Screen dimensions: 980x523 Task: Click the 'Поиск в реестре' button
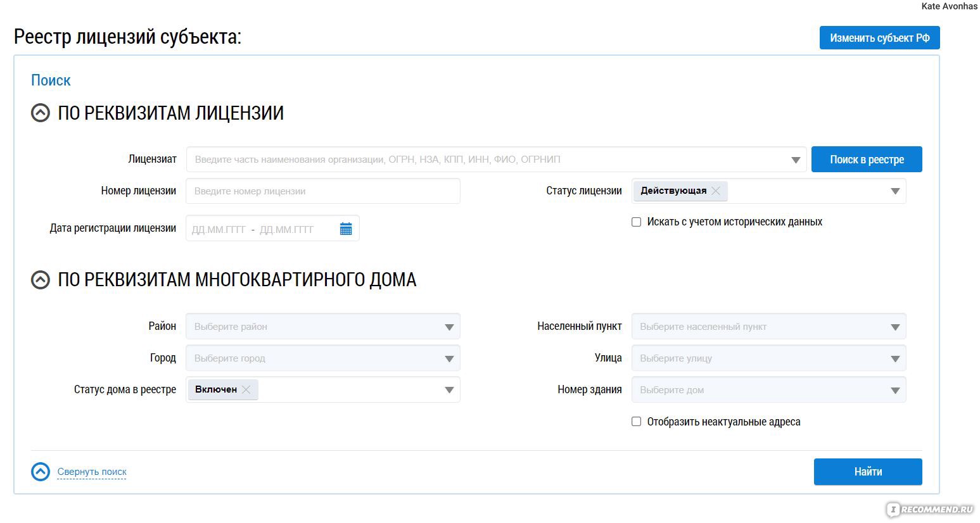[867, 160]
